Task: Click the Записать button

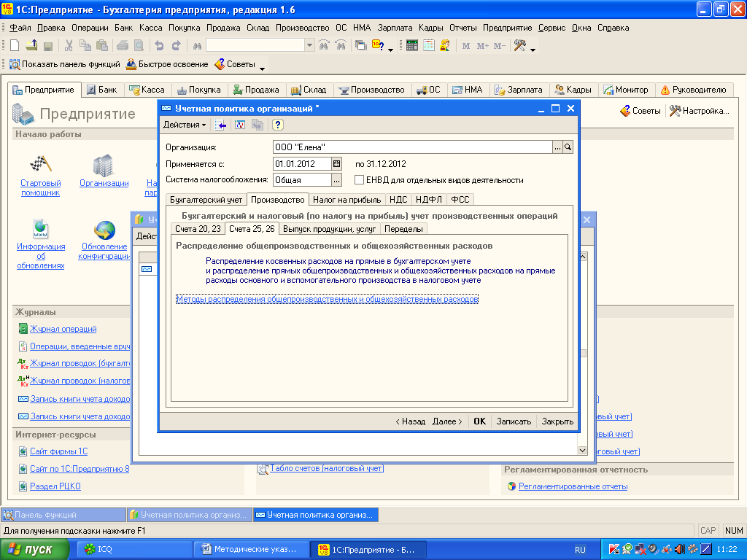Action: coord(514,421)
